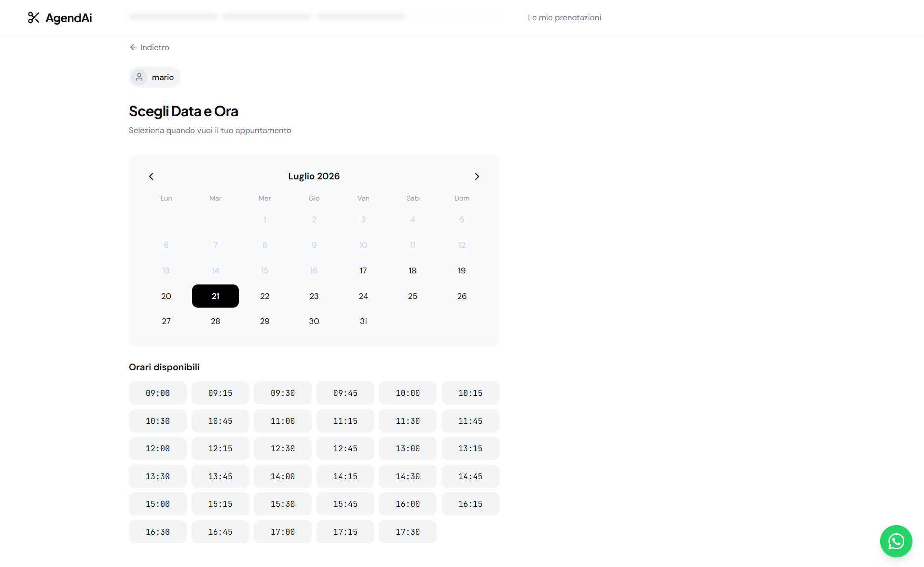Pick July 28 in calendar

coord(215,321)
